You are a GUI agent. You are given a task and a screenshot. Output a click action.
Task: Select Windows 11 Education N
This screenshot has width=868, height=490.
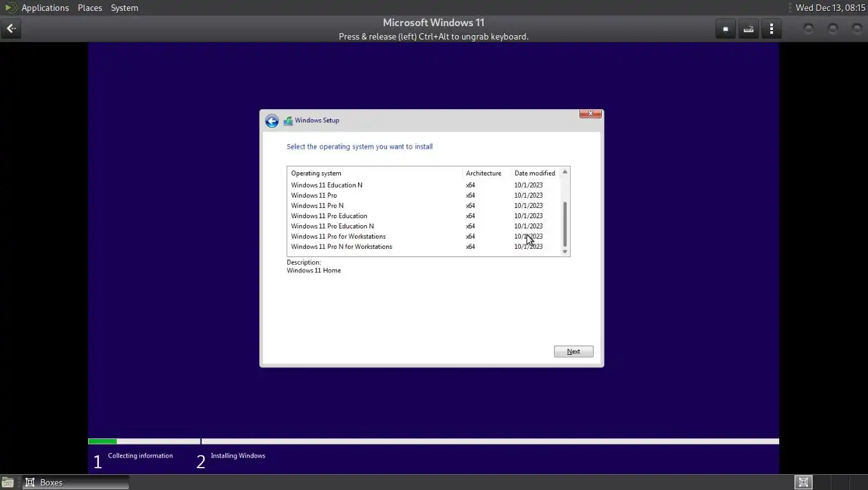424,185
